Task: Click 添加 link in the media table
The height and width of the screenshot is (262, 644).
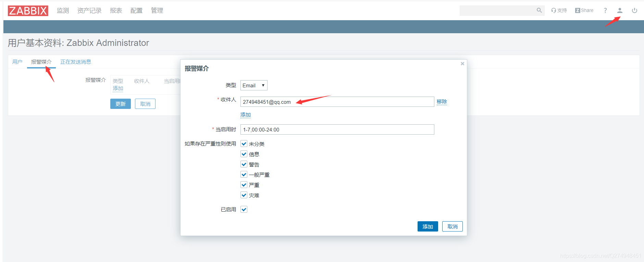Action: click(118, 88)
